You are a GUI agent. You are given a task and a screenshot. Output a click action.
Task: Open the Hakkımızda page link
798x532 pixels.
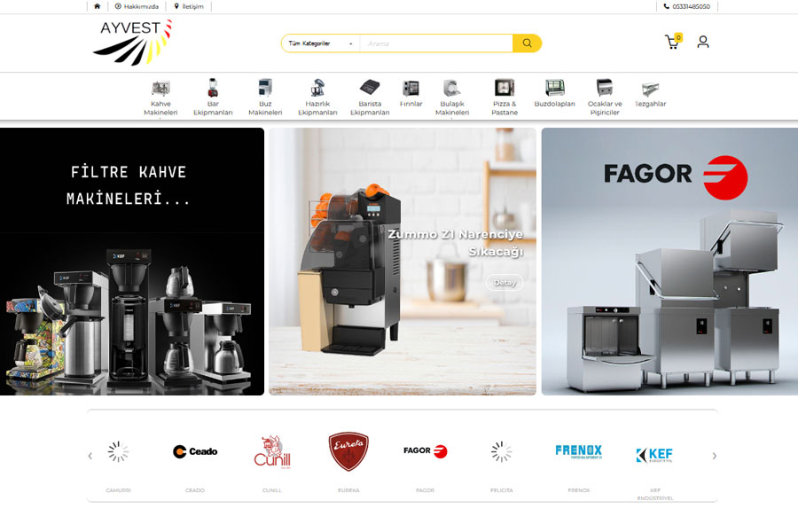tap(137, 6)
